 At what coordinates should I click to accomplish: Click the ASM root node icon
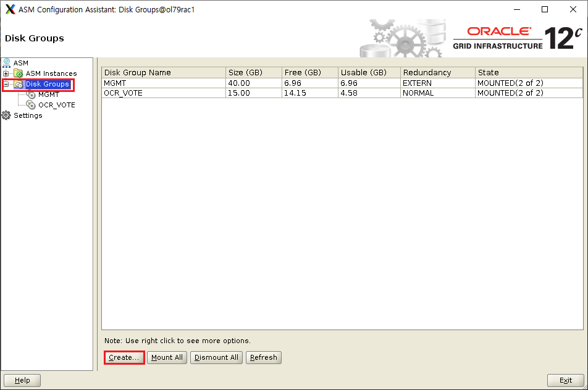pos(7,63)
